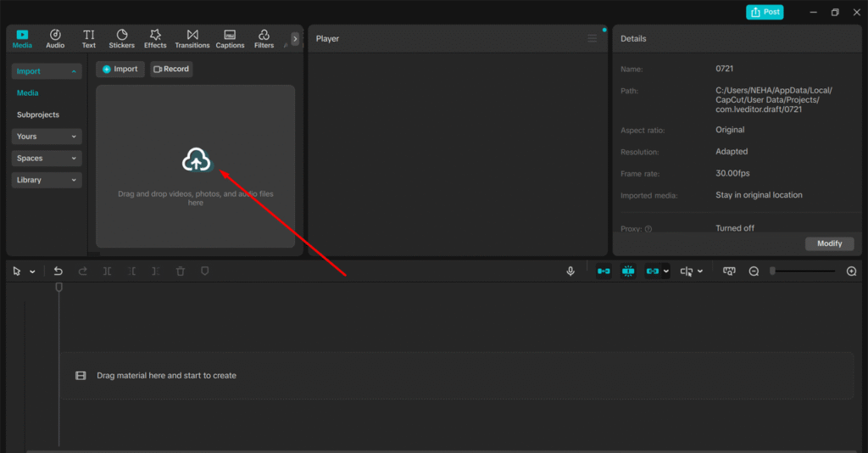The width and height of the screenshot is (868, 453).
Task: Open the Media tab
Action: [22, 39]
